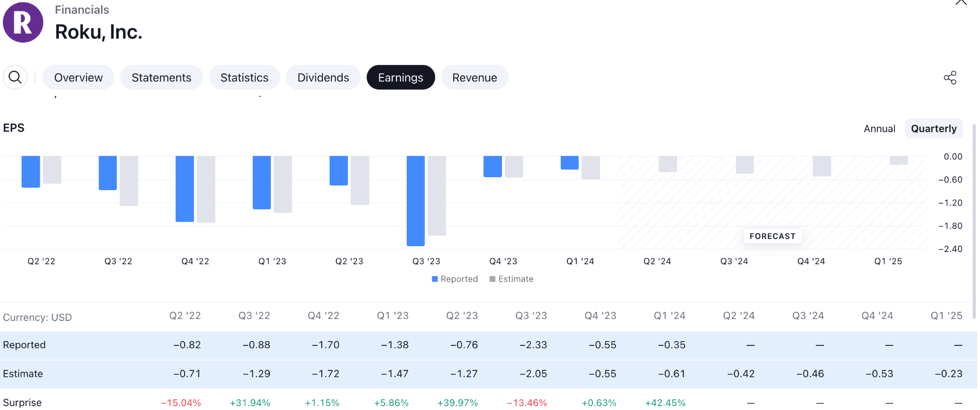Toggle the Estimate legend marker
Screen dimensions: 980x410
click(492, 279)
